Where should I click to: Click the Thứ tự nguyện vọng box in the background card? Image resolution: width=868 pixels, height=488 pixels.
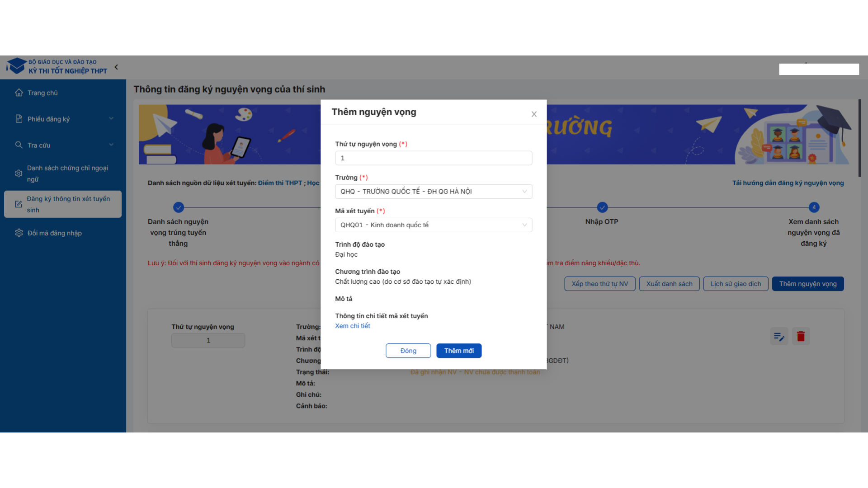tap(208, 340)
